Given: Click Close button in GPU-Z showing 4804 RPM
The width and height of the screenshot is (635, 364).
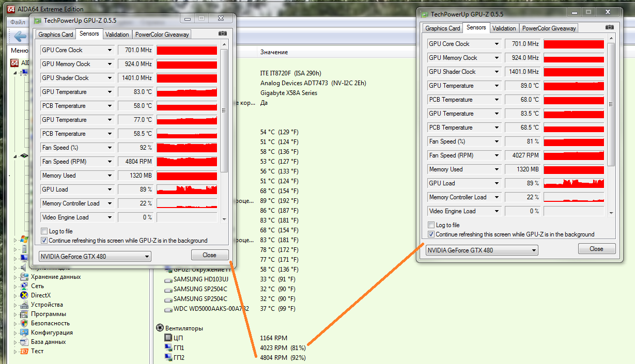Looking at the screenshot, I should coord(210,255).
